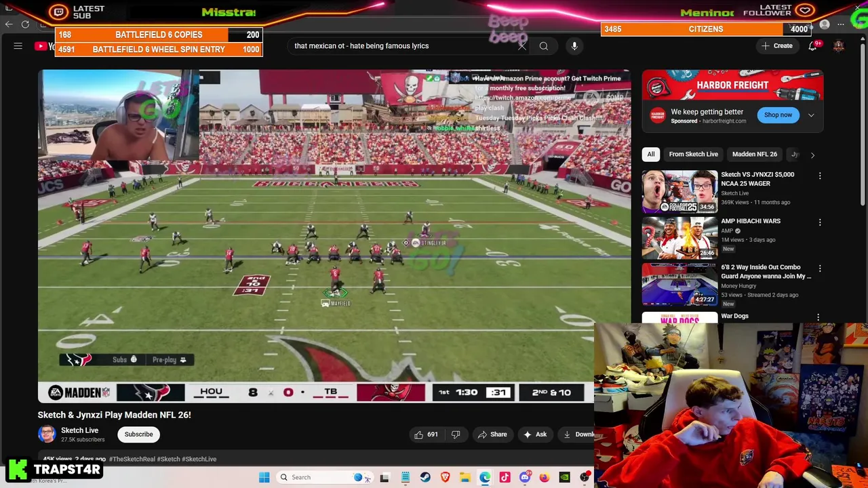This screenshot has width=868, height=488.
Task: Reload the page using the browser refresh icon
Action: point(25,24)
